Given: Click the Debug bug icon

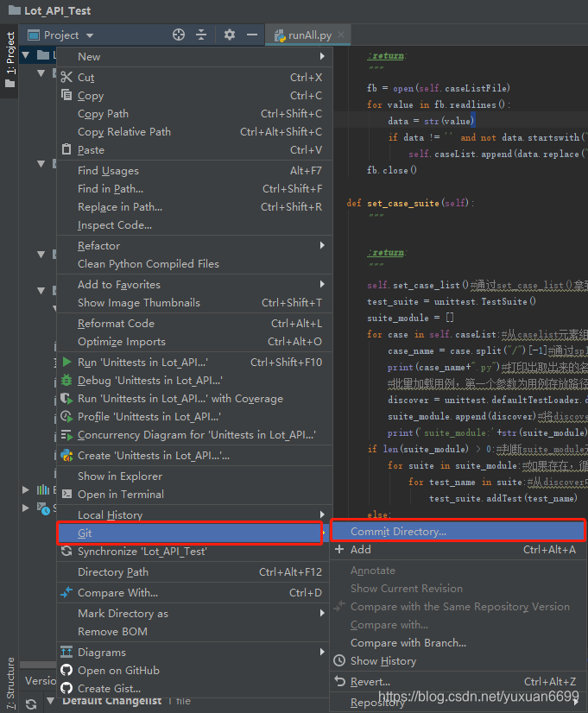Looking at the screenshot, I should click(66, 380).
